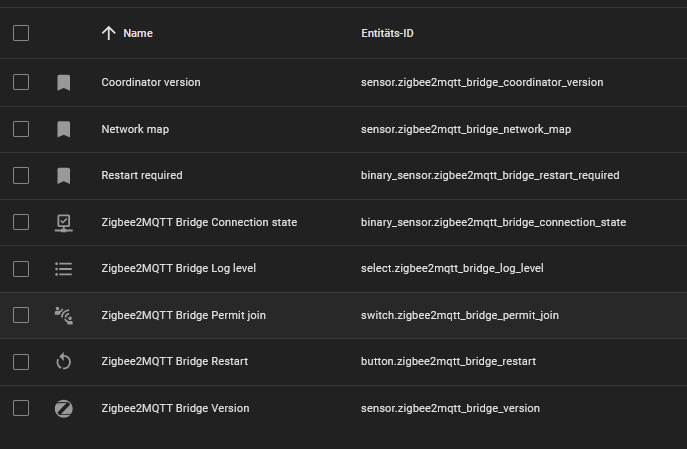Select the Zigbee2MQTT Bridge Restart checkbox
Viewport: 687px width, 449px height.
21,362
